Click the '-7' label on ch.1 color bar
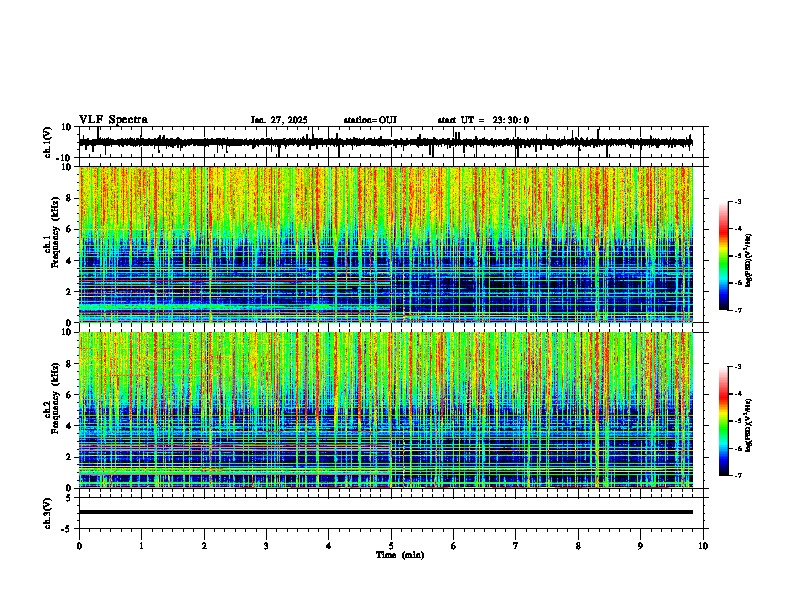The image size is (792, 612). tap(737, 310)
